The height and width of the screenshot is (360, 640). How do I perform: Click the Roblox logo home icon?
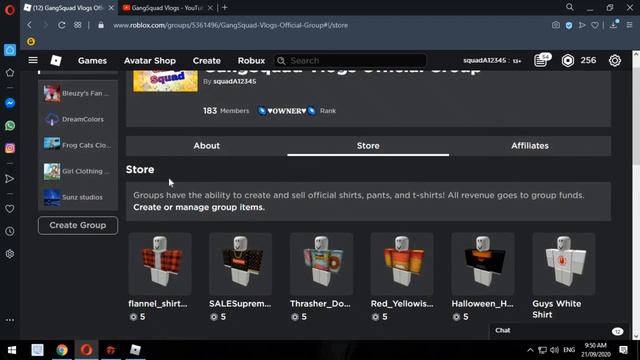56,60
